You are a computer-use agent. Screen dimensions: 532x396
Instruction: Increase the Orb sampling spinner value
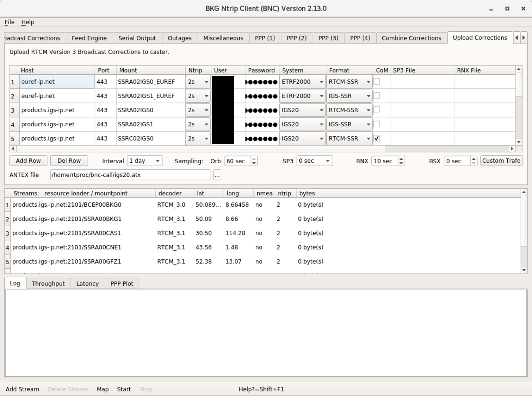(254, 159)
